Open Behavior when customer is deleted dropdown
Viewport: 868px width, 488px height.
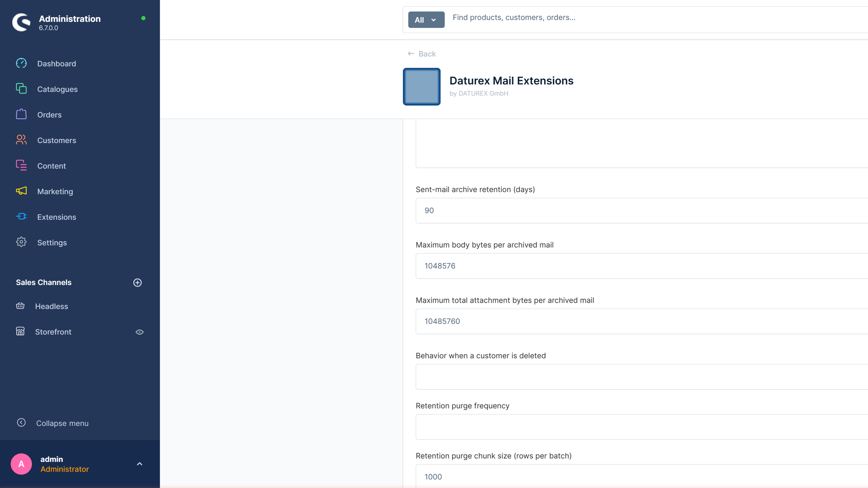[x=642, y=377]
